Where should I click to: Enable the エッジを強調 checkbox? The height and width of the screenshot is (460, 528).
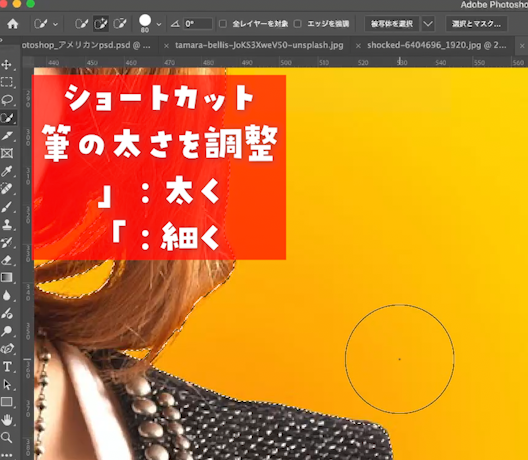click(297, 24)
